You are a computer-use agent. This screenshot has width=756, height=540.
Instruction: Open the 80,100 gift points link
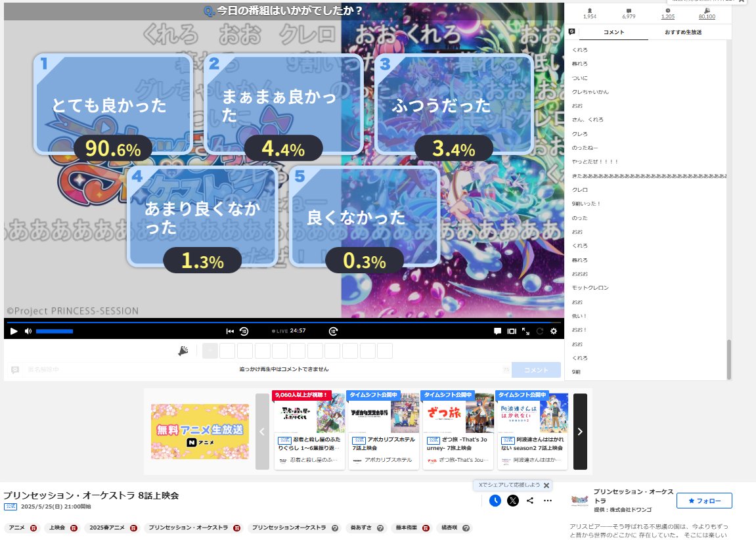tap(707, 16)
